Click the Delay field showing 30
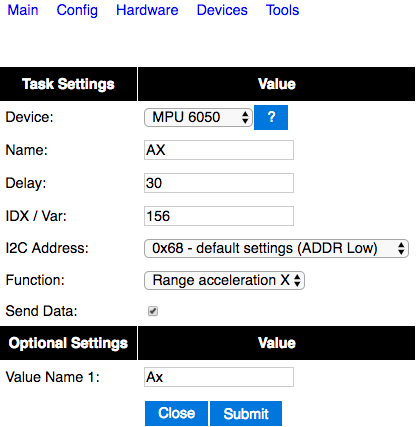 pyautogui.click(x=219, y=183)
